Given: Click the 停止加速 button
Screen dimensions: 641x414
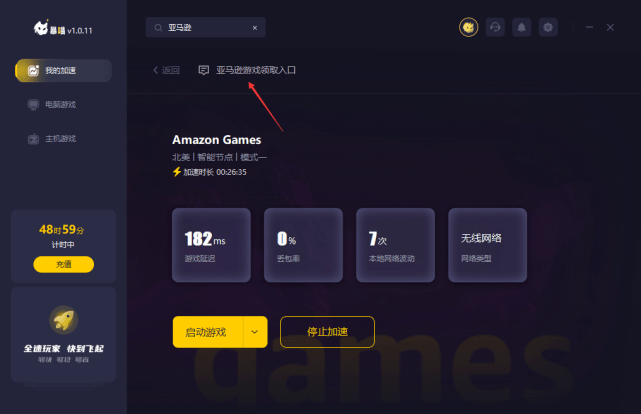Looking at the screenshot, I should (327, 332).
